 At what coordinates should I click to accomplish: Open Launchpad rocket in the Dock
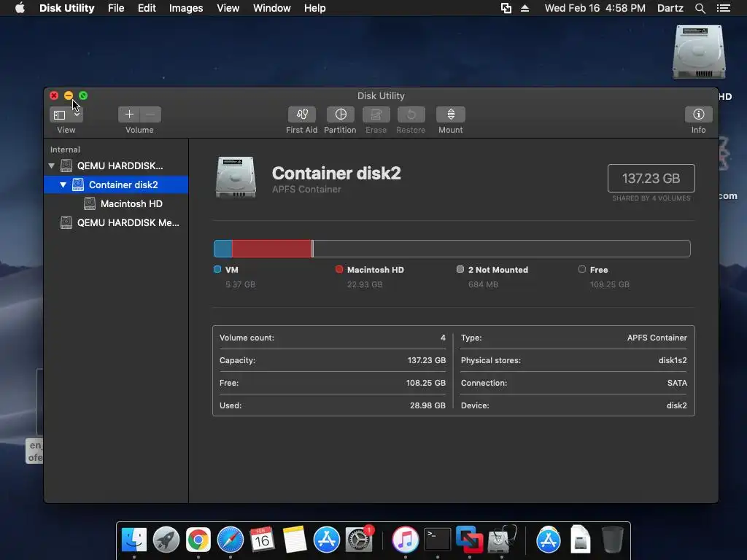(x=166, y=540)
